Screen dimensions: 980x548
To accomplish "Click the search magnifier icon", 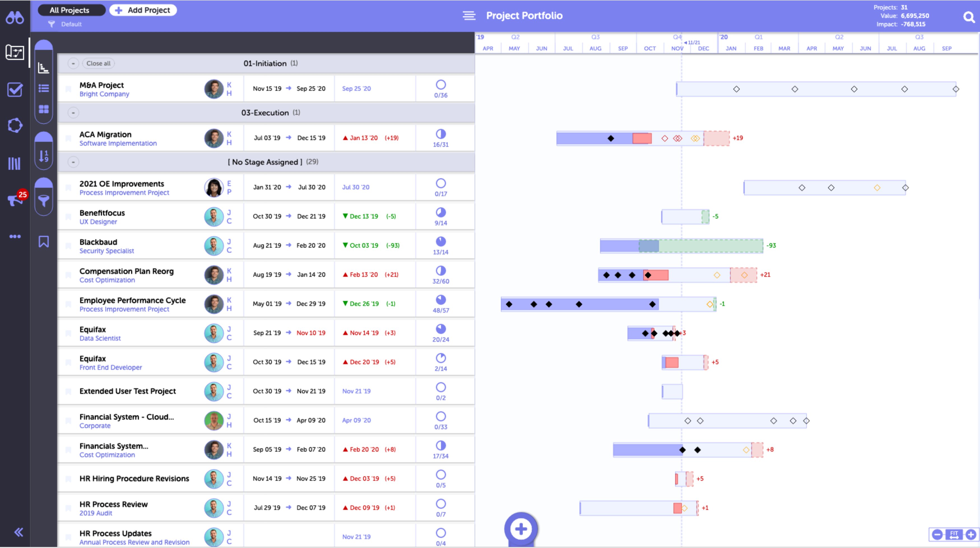I will pyautogui.click(x=969, y=17).
